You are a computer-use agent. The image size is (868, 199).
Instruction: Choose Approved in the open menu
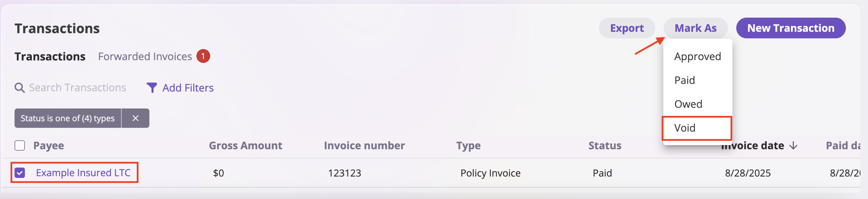click(x=697, y=56)
